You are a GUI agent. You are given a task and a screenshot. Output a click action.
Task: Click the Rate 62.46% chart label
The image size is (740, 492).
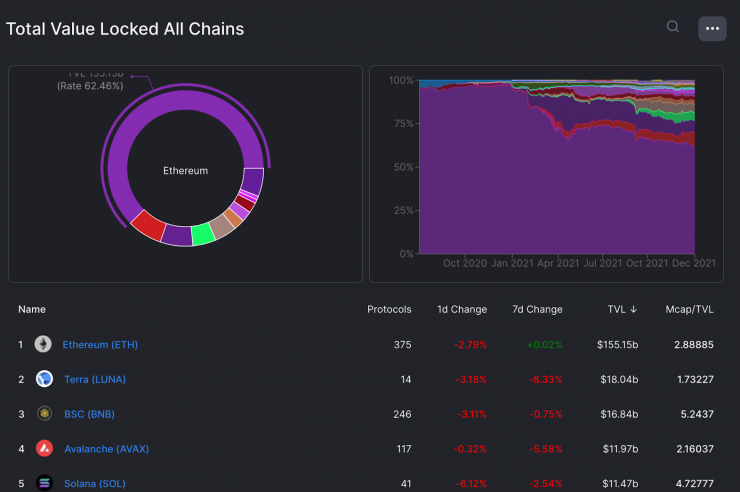[90, 86]
